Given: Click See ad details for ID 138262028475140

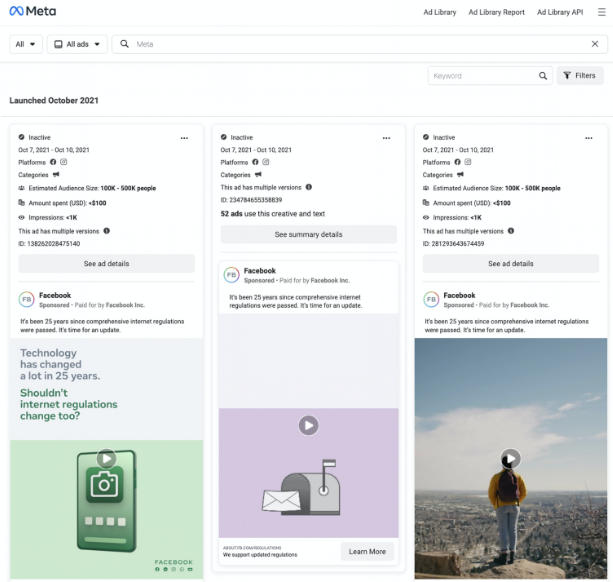Looking at the screenshot, I should click(x=106, y=263).
